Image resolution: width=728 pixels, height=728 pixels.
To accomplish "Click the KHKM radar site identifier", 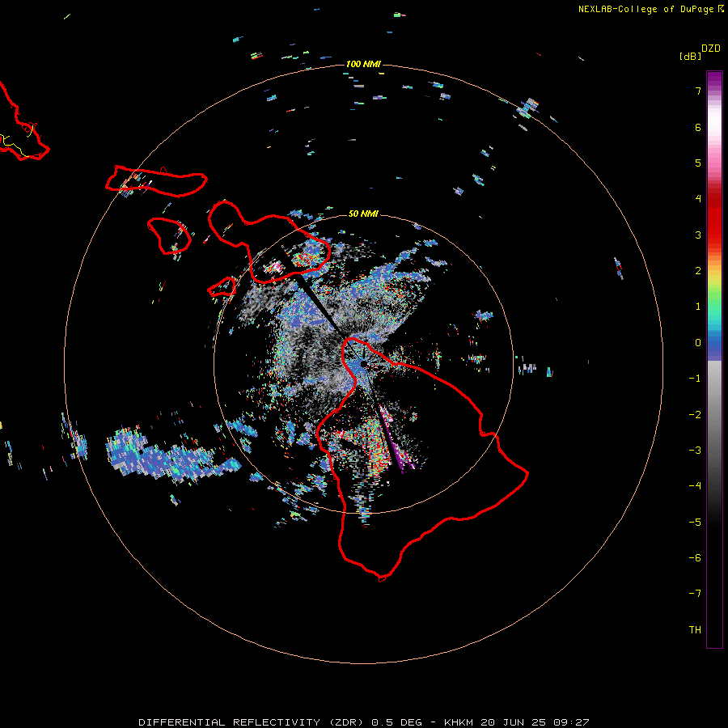I will [459, 722].
